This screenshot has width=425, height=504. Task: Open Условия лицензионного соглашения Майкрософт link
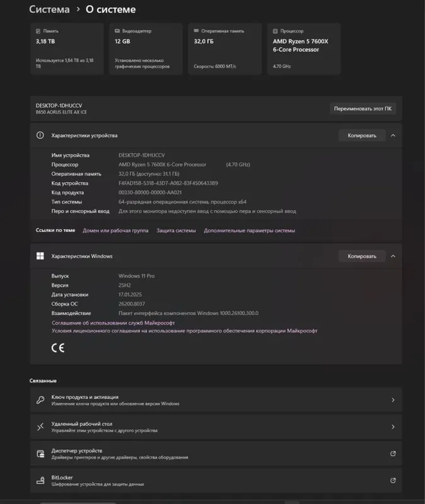pos(184,331)
